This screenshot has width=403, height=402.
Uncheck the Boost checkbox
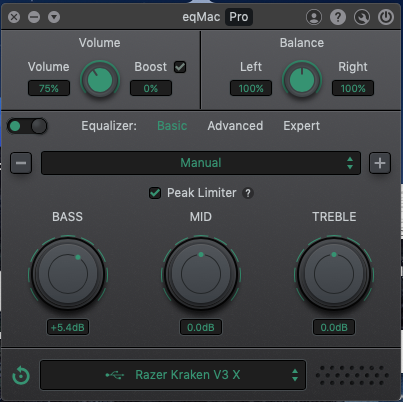(x=180, y=67)
